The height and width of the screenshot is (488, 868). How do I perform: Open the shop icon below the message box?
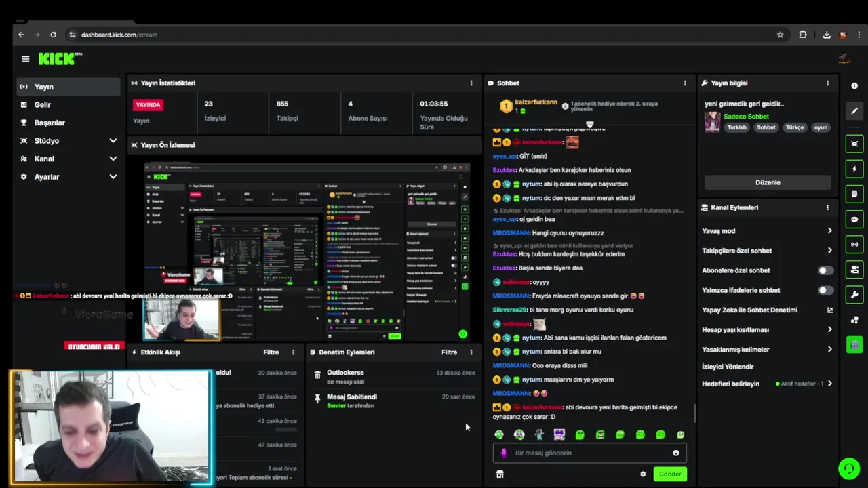[x=500, y=474]
